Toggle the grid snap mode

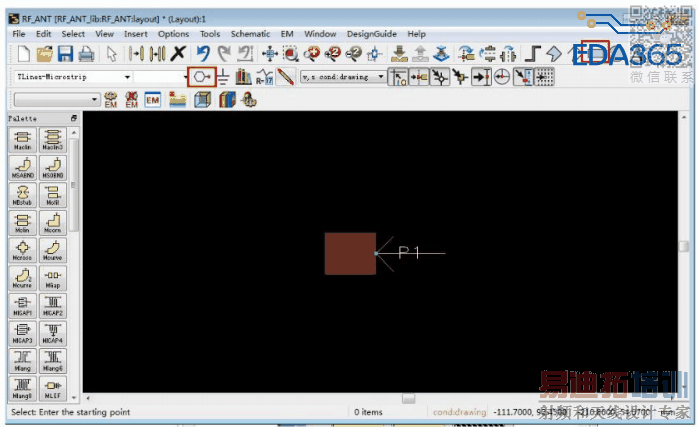544,77
